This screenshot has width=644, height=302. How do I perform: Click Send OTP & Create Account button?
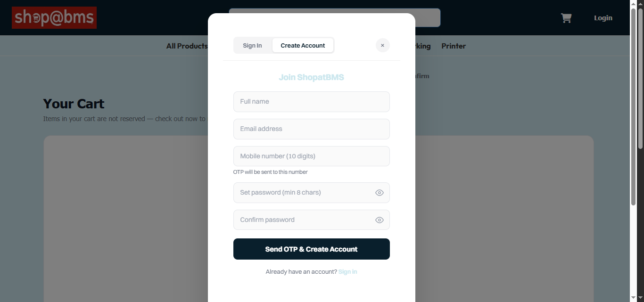click(x=312, y=249)
